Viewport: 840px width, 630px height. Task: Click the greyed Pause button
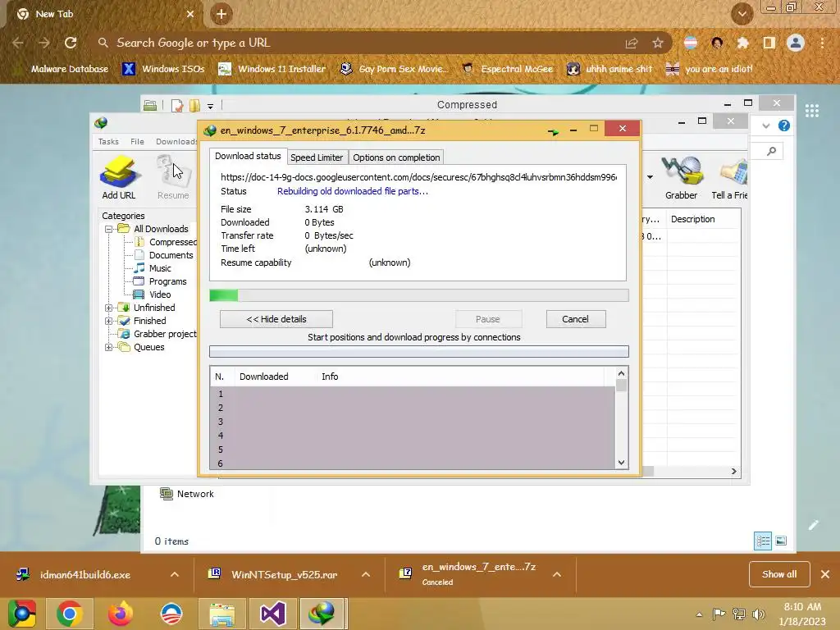(488, 319)
